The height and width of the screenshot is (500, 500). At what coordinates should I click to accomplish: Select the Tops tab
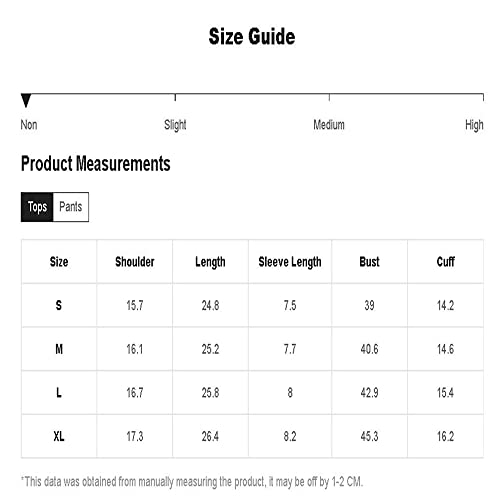click(37, 207)
